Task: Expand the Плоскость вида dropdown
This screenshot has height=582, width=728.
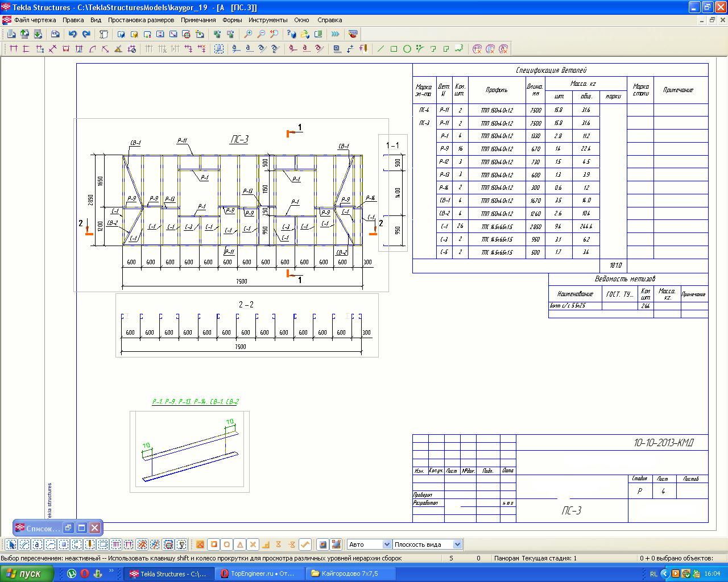Action: click(x=457, y=544)
